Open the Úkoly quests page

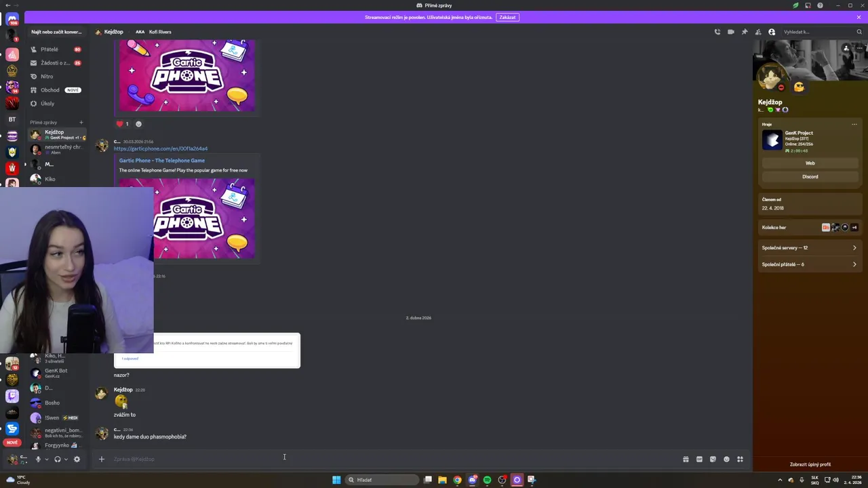click(56, 104)
